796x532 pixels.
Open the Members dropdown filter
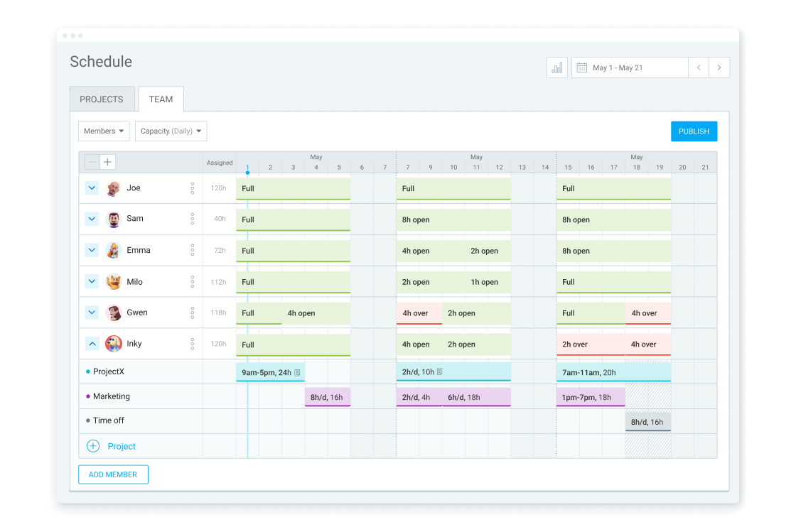click(x=104, y=131)
